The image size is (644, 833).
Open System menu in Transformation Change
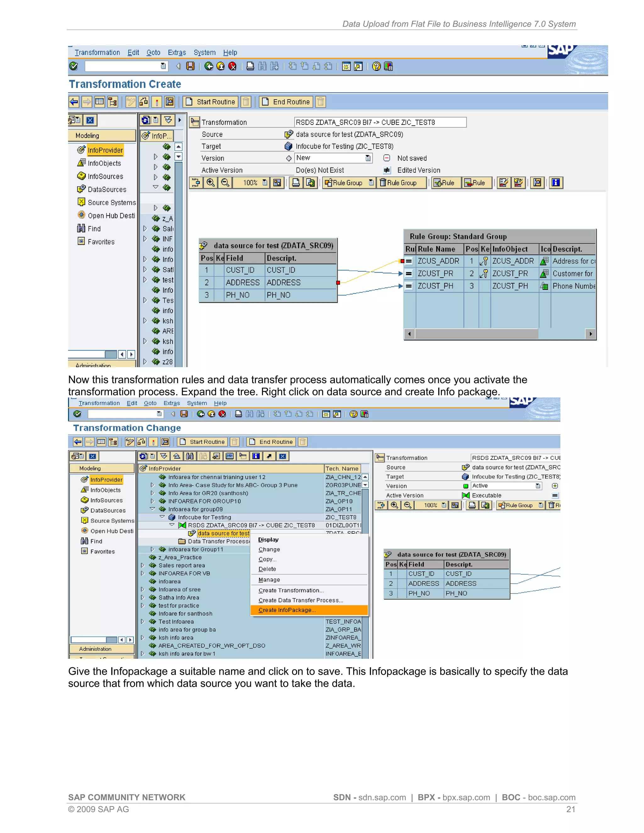click(x=197, y=403)
